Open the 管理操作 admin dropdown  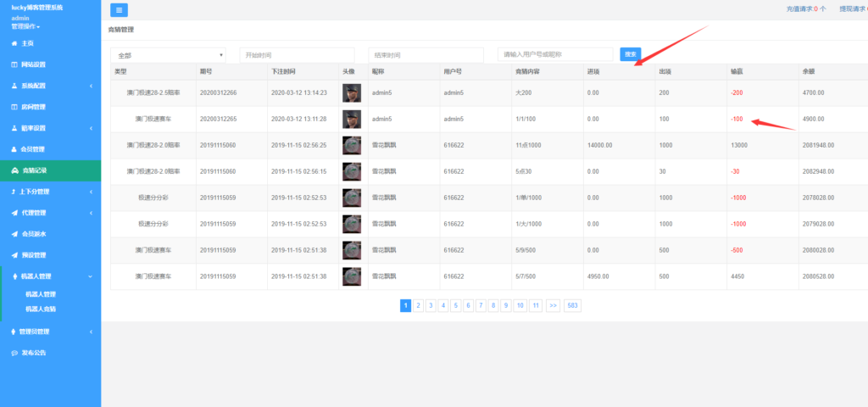(x=25, y=27)
